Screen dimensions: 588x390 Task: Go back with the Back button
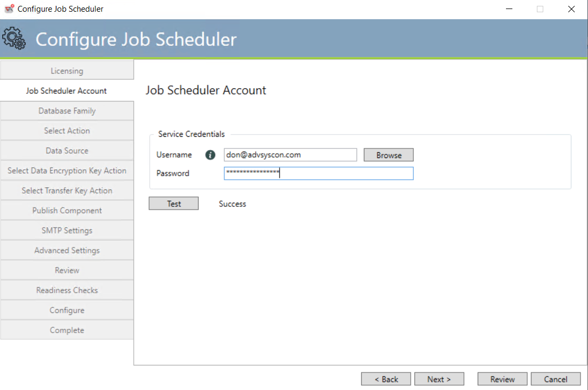coord(386,379)
